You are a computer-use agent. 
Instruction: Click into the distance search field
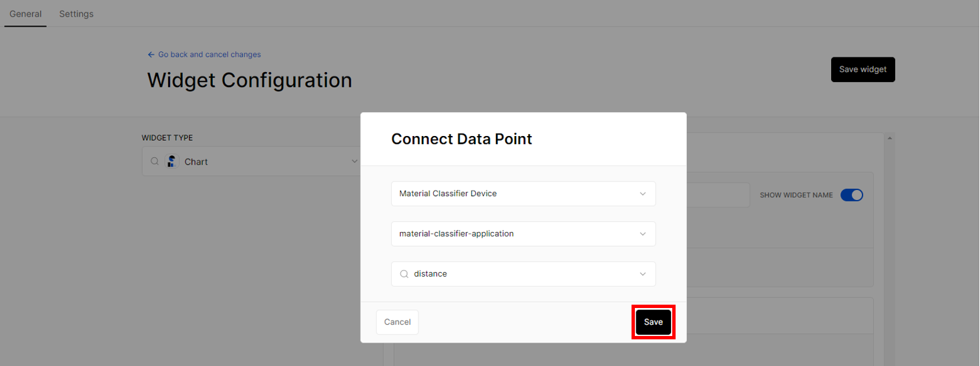pyautogui.click(x=523, y=274)
